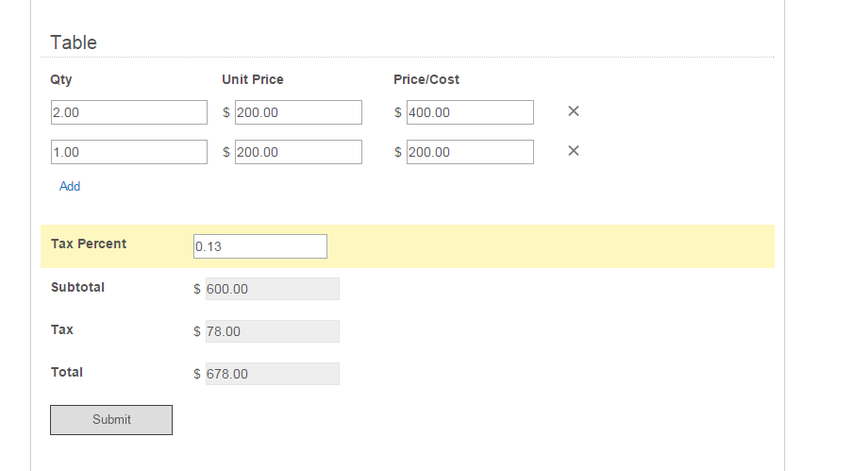The width and height of the screenshot is (868, 471).
Task: Select the Total field showing 678.00
Action: pyautogui.click(x=273, y=374)
